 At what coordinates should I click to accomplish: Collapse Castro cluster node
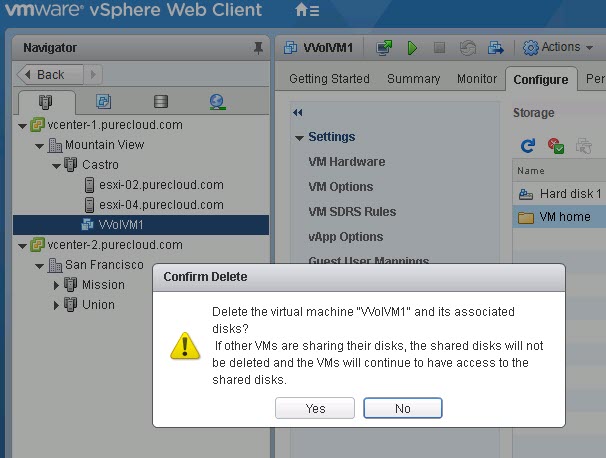[56, 166]
